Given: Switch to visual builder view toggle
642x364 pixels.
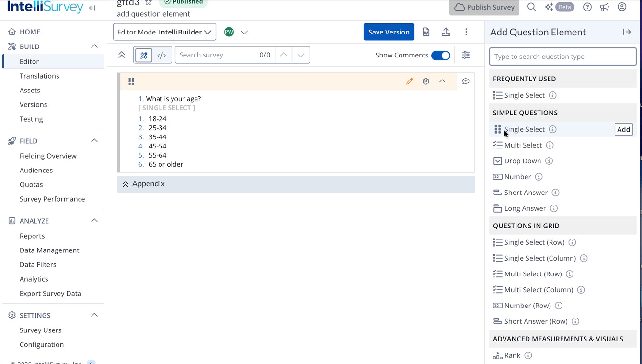Looking at the screenshot, I should [x=143, y=55].
